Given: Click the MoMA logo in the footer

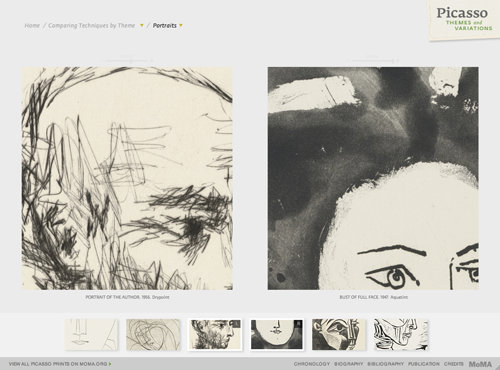Looking at the screenshot, I should pyautogui.click(x=480, y=364).
